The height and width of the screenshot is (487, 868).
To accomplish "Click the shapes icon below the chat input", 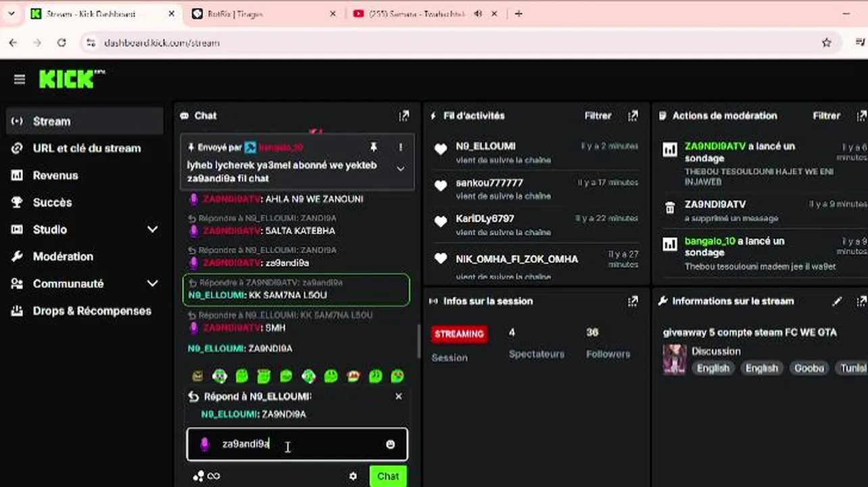I will click(198, 476).
